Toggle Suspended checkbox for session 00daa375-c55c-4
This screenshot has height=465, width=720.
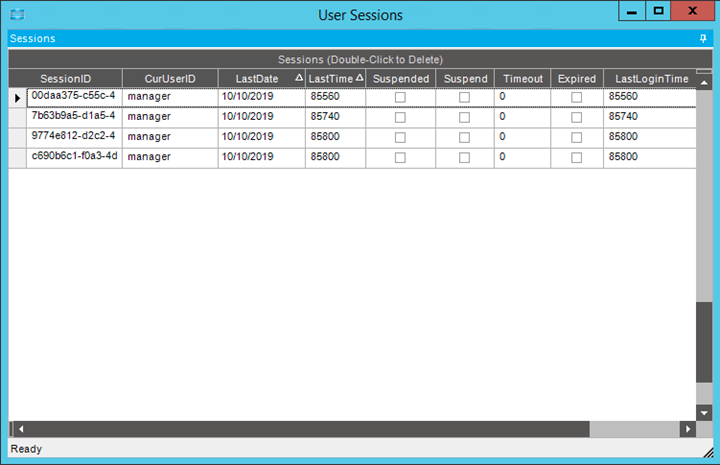[400, 97]
